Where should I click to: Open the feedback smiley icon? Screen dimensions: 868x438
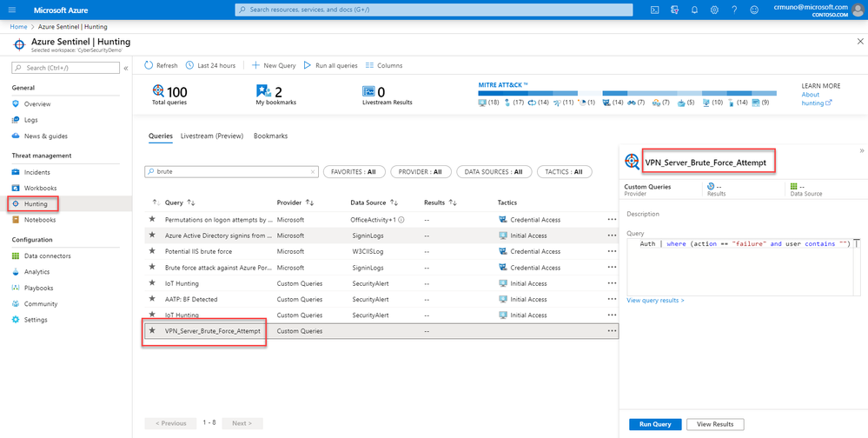[x=754, y=10]
